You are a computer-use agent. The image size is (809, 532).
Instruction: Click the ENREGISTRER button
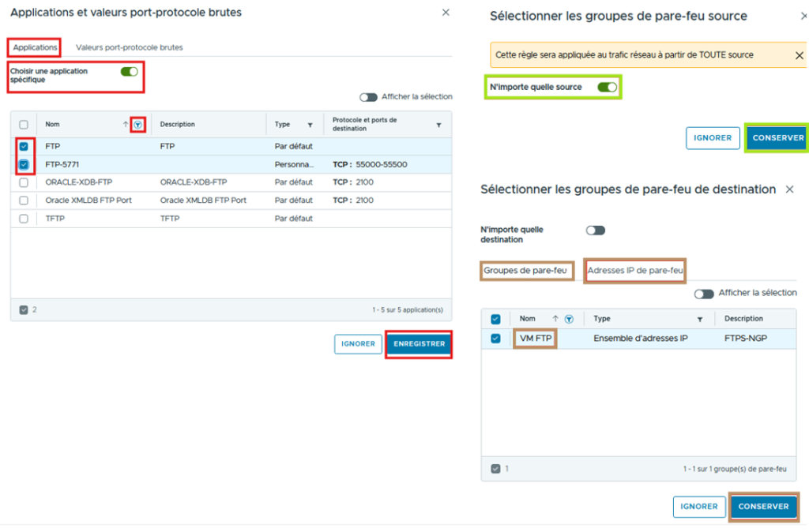coord(419,344)
